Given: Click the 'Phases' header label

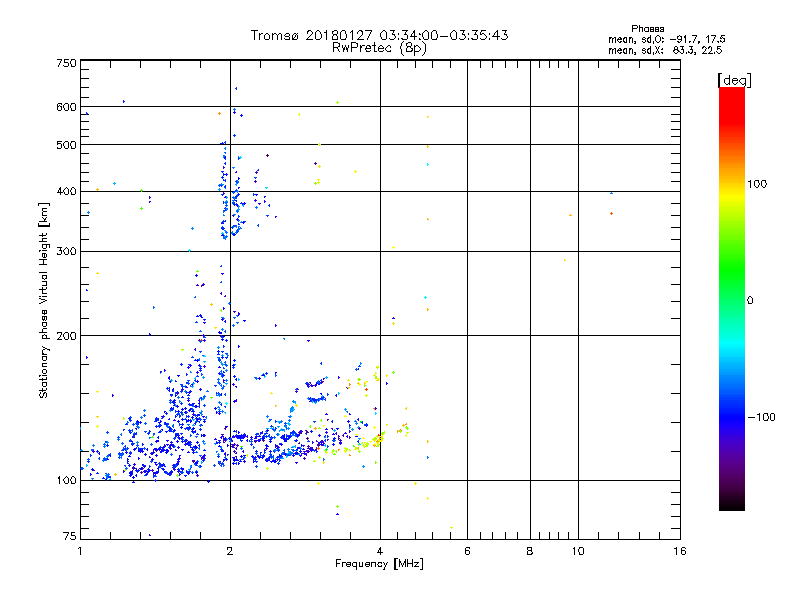Looking at the screenshot, I should click(647, 29).
